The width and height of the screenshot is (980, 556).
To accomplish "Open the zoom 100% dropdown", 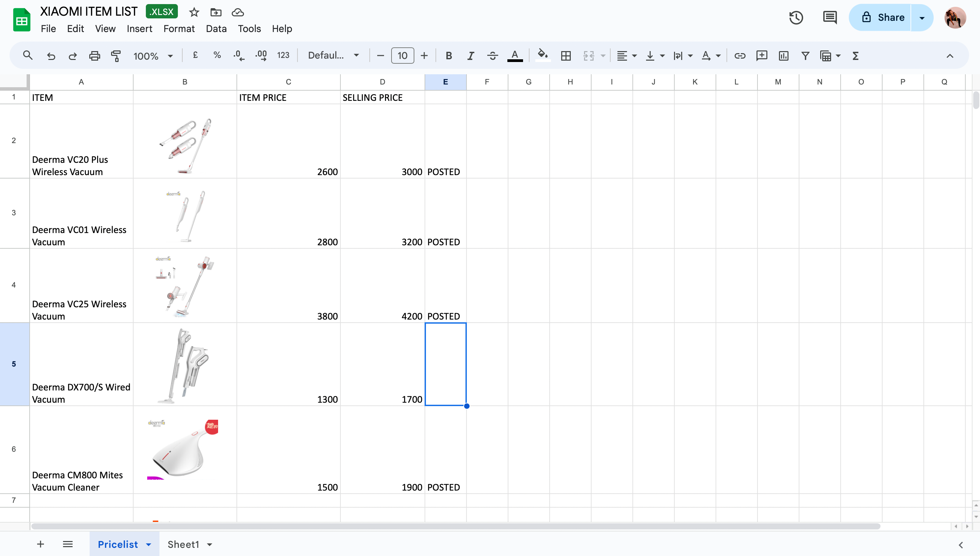I will point(153,56).
